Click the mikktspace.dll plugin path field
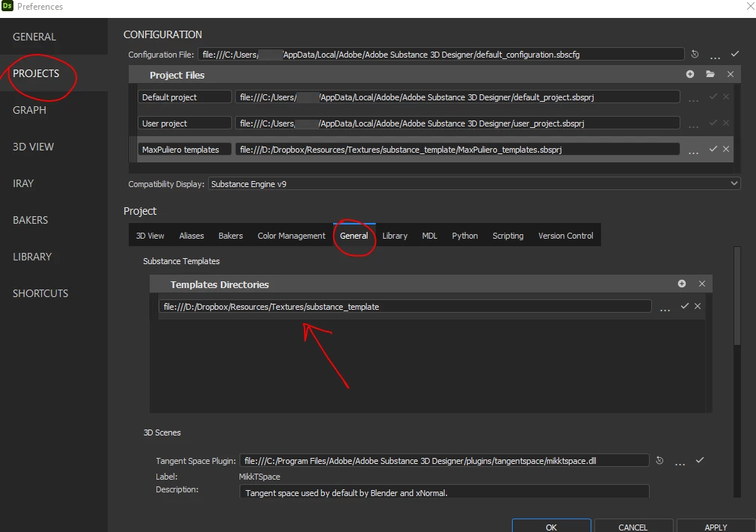The width and height of the screenshot is (756, 532). 444,461
